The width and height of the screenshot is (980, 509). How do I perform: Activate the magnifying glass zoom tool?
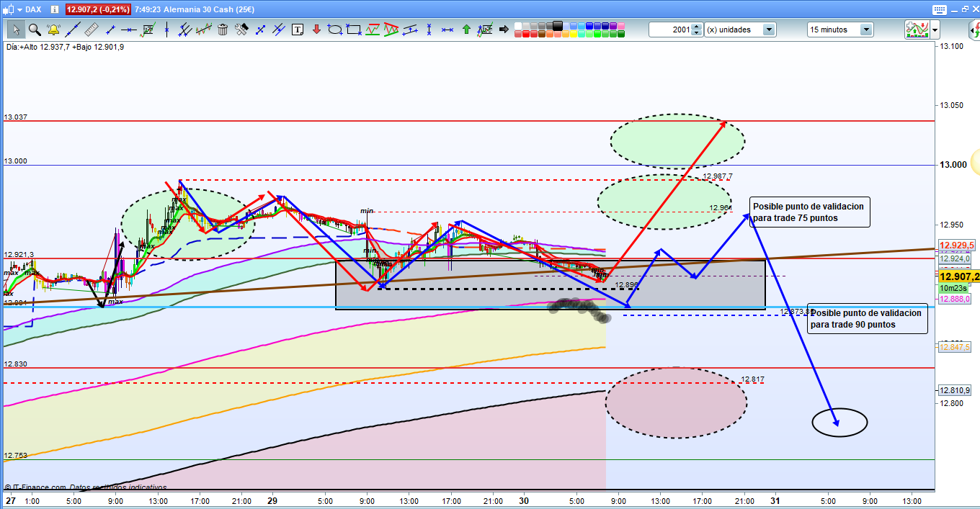35,30
